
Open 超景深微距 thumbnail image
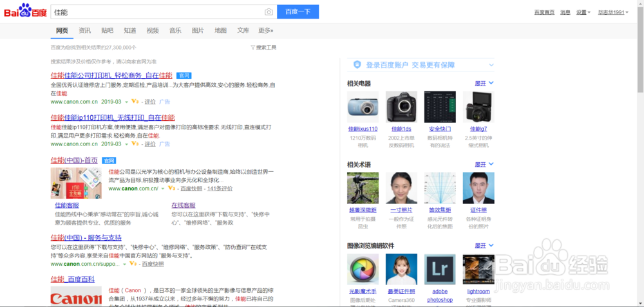pyautogui.click(x=363, y=188)
